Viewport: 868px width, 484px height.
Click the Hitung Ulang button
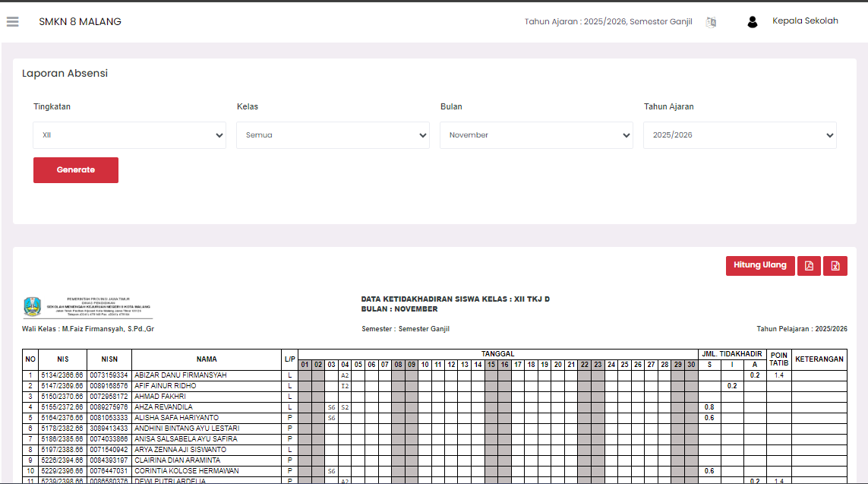click(x=760, y=265)
